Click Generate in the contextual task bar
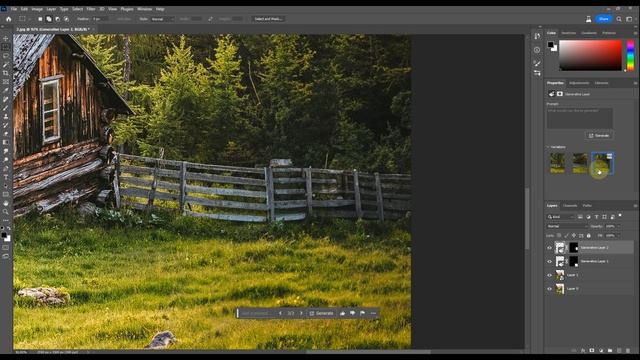The image size is (640, 360). click(322, 313)
